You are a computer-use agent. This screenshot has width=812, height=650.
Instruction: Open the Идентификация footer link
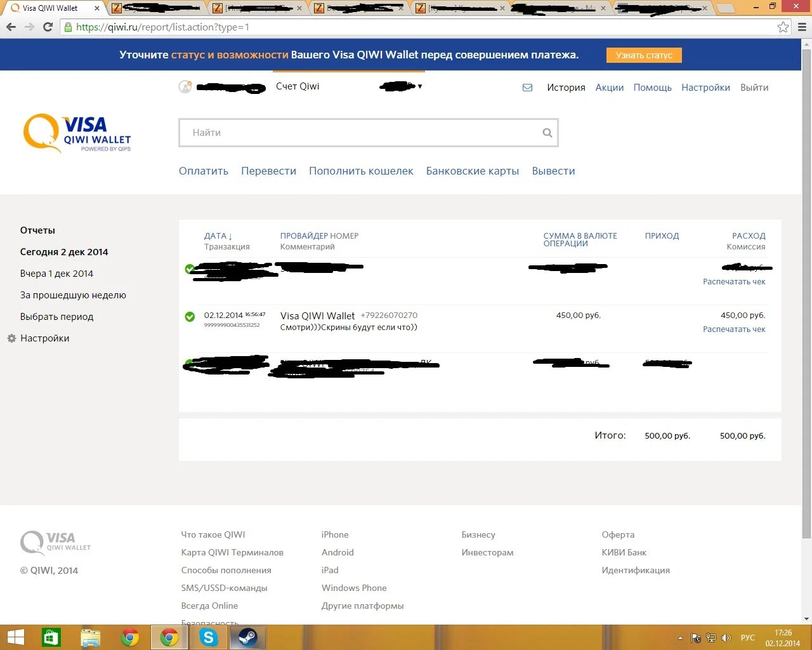click(x=636, y=571)
